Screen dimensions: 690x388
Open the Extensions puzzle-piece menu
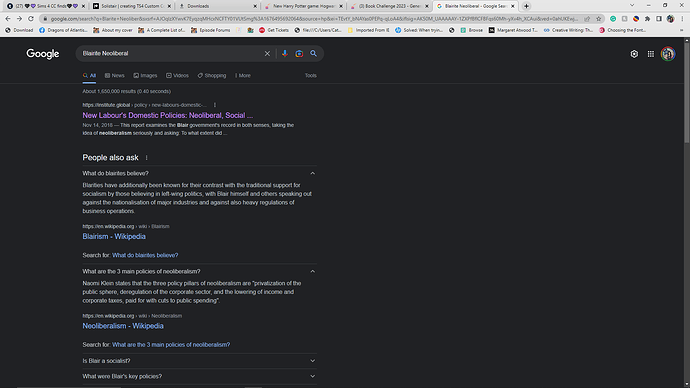[647, 19]
